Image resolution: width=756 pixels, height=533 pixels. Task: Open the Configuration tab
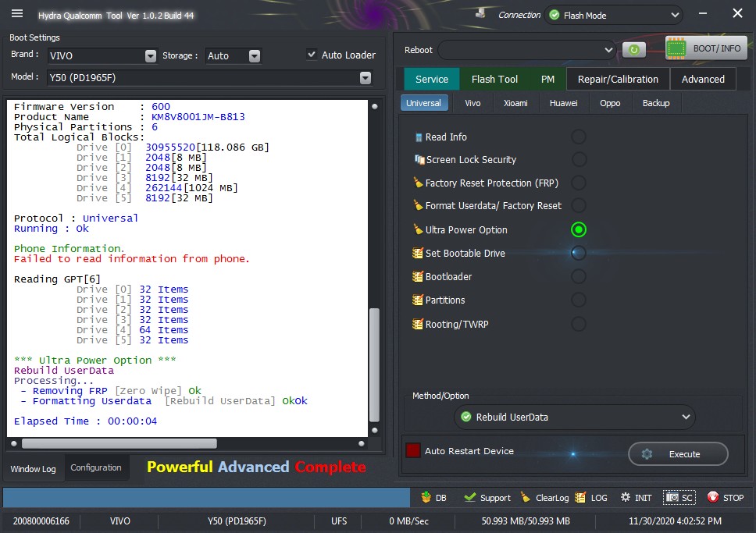96,467
